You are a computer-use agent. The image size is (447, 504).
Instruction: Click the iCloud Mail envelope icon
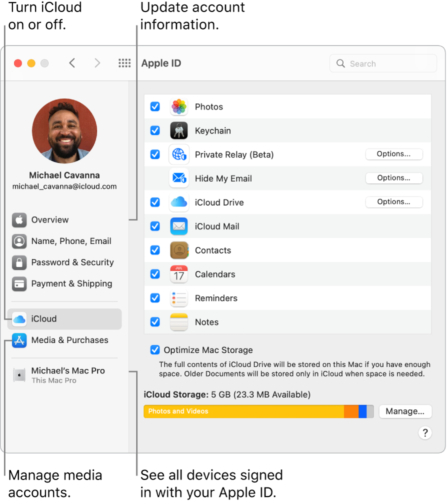click(x=179, y=226)
